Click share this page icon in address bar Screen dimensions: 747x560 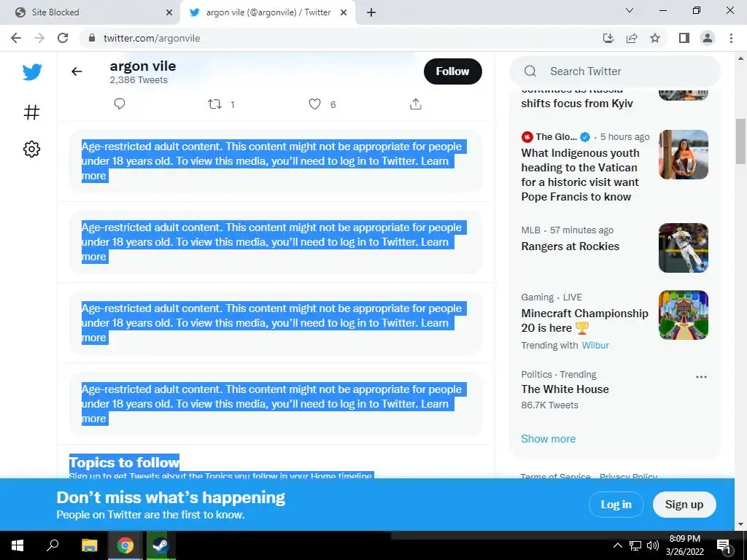[632, 38]
